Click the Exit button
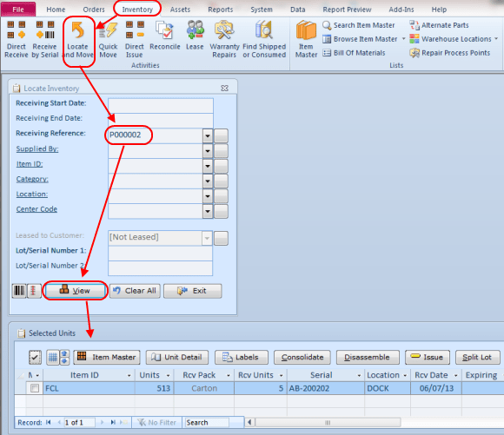The image size is (504, 435). (x=193, y=291)
